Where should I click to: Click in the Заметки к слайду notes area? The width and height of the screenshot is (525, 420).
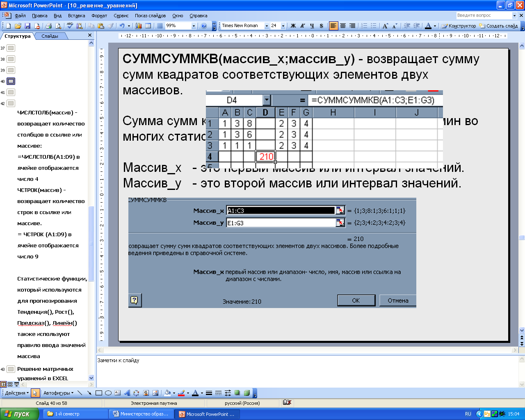point(308,371)
